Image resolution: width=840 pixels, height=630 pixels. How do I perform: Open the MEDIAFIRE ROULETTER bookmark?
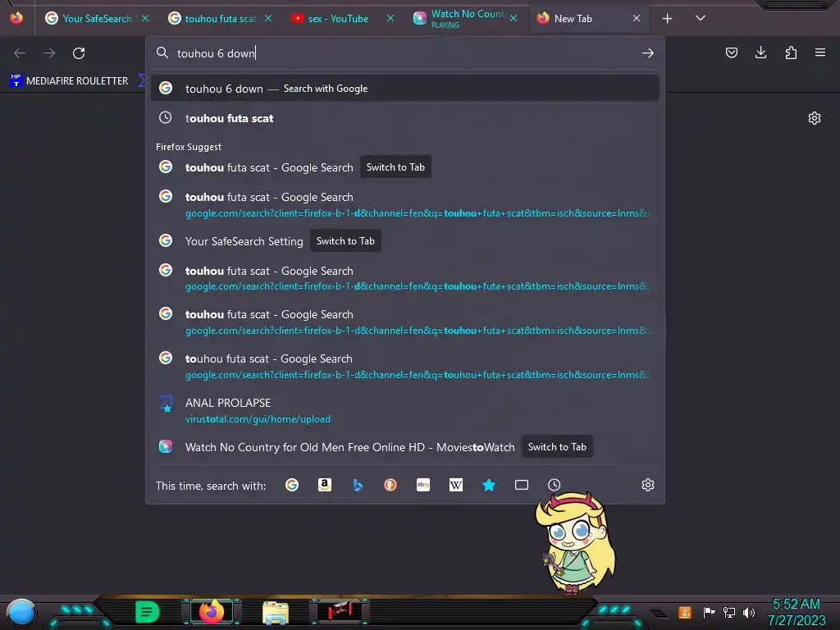click(69, 81)
